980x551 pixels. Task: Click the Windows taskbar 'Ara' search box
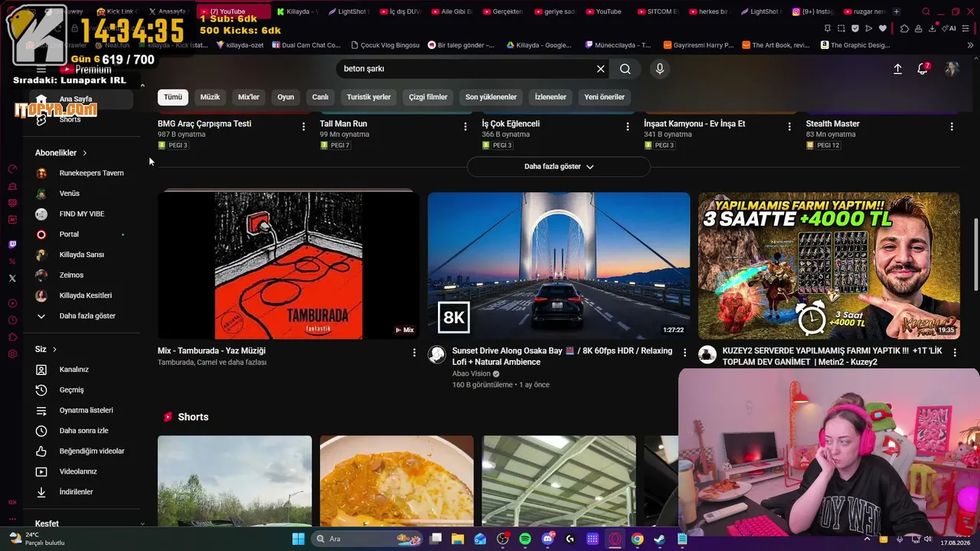click(x=367, y=539)
